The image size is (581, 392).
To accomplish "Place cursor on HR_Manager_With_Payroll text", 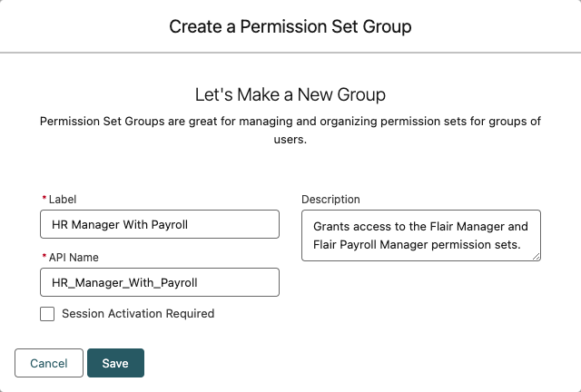I will click(x=125, y=282).
